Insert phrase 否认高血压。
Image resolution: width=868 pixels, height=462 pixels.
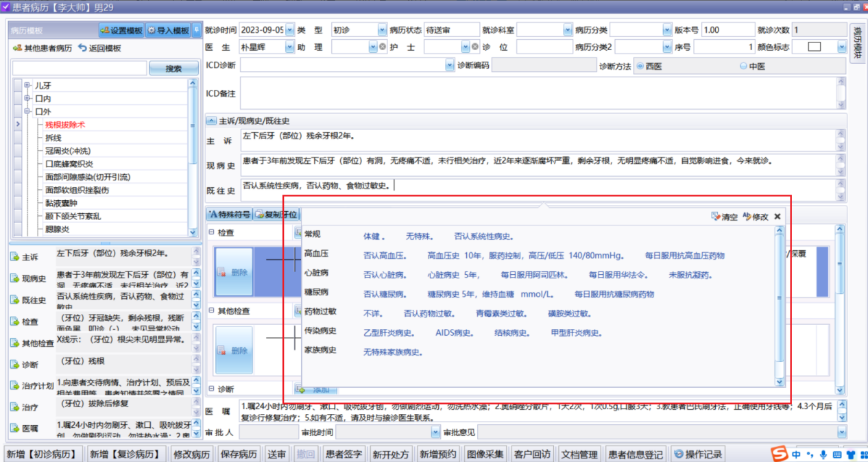coord(385,256)
